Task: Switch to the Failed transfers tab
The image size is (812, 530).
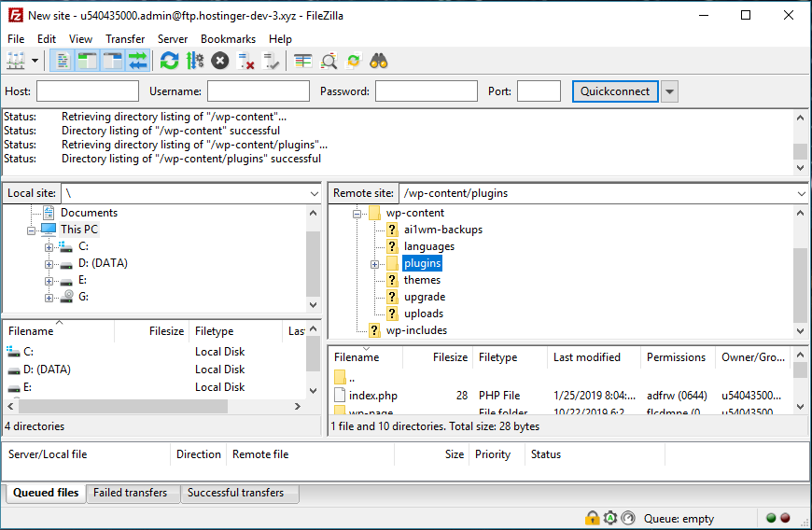Action: [130, 493]
